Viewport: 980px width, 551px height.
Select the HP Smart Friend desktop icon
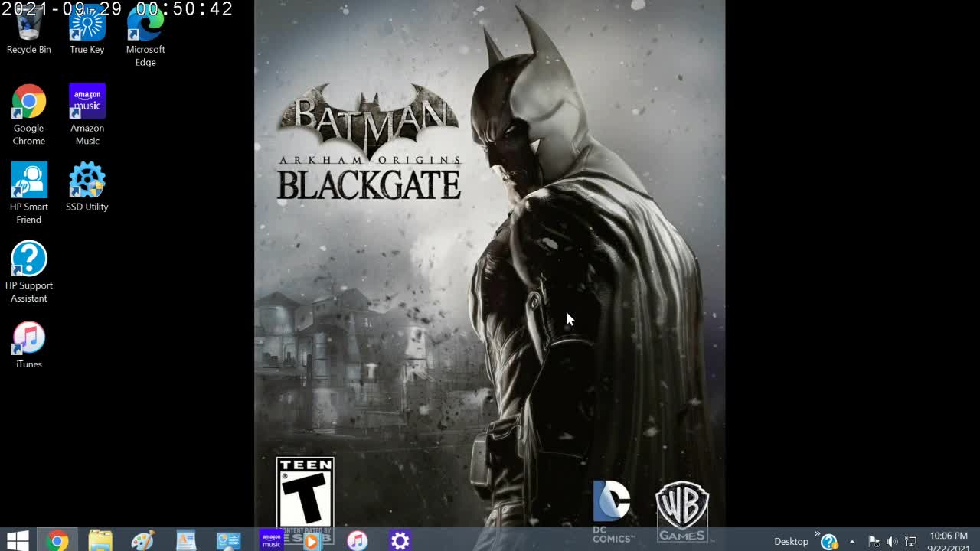coord(29,193)
